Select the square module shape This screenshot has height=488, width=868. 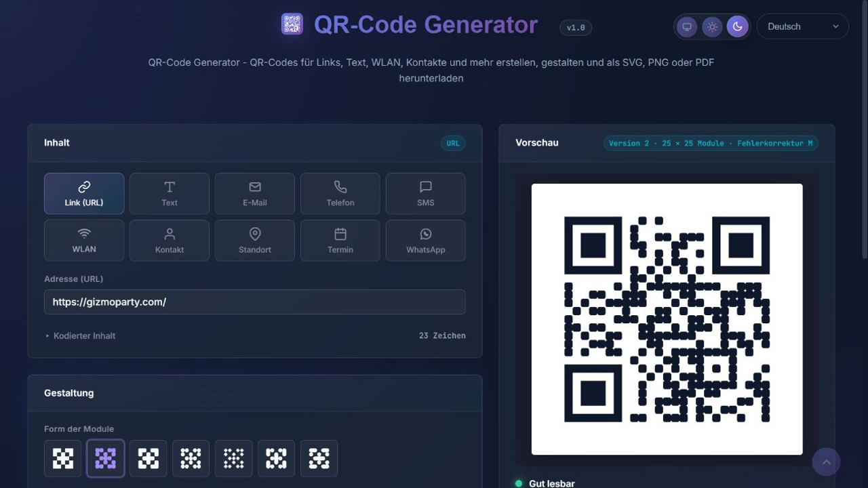click(63, 459)
